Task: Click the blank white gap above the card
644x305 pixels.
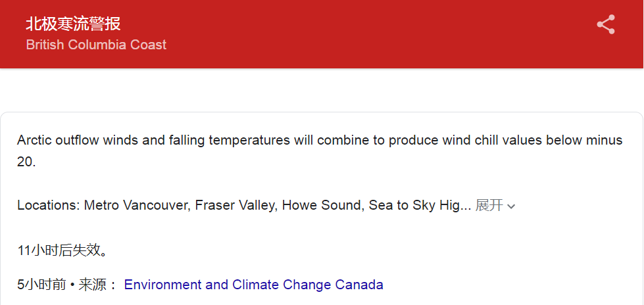Action: (x=322, y=90)
